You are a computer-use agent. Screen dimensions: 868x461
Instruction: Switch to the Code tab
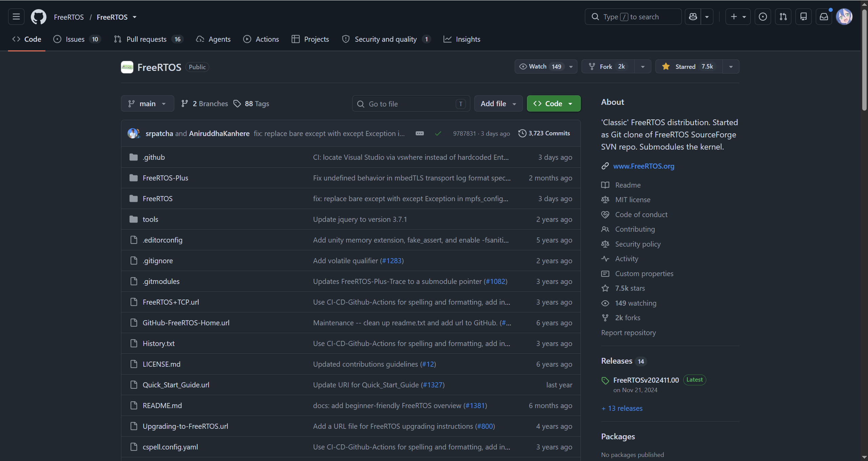pyautogui.click(x=27, y=39)
